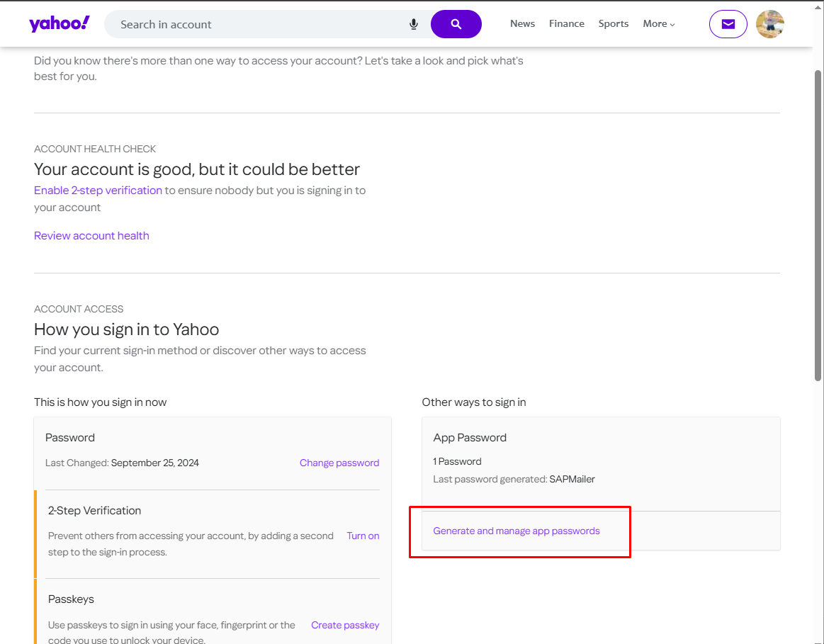Click the September 25, 2024 date text

[155, 463]
